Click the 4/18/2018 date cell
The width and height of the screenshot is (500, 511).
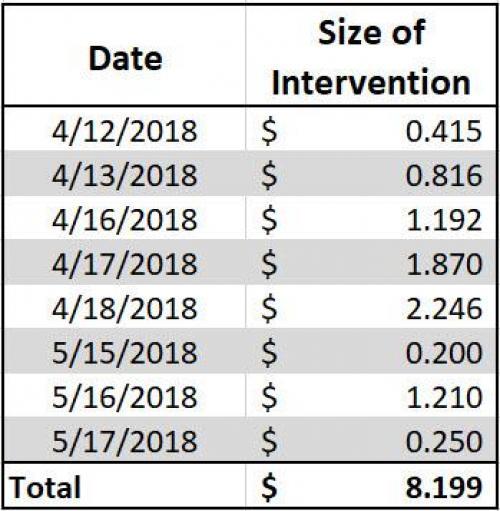(125, 307)
